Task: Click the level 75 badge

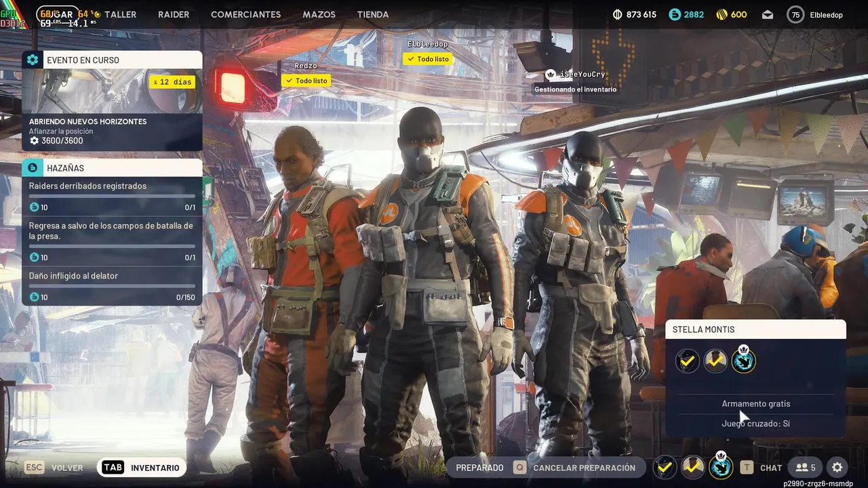Action: coord(795,14)
